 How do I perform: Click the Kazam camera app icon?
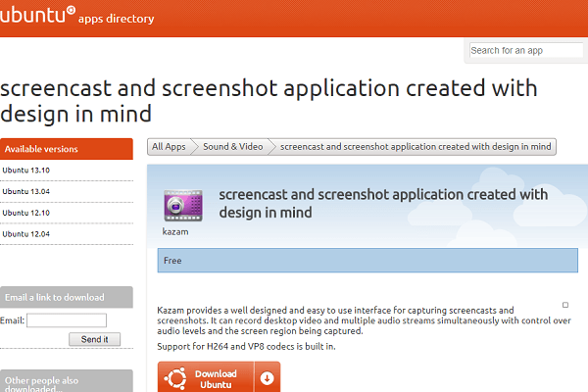click(183, 205)
